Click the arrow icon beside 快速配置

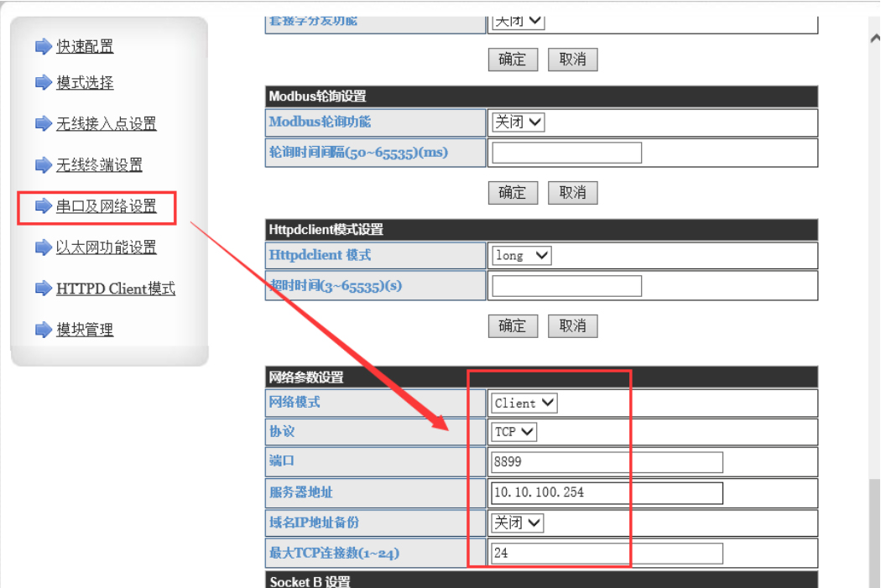[44, 47]
